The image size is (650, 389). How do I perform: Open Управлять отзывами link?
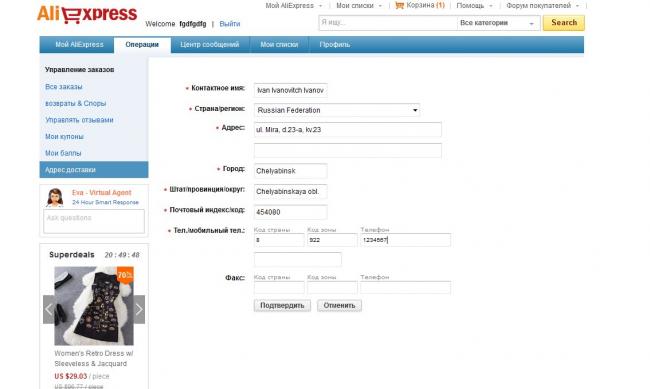(79, 120)
